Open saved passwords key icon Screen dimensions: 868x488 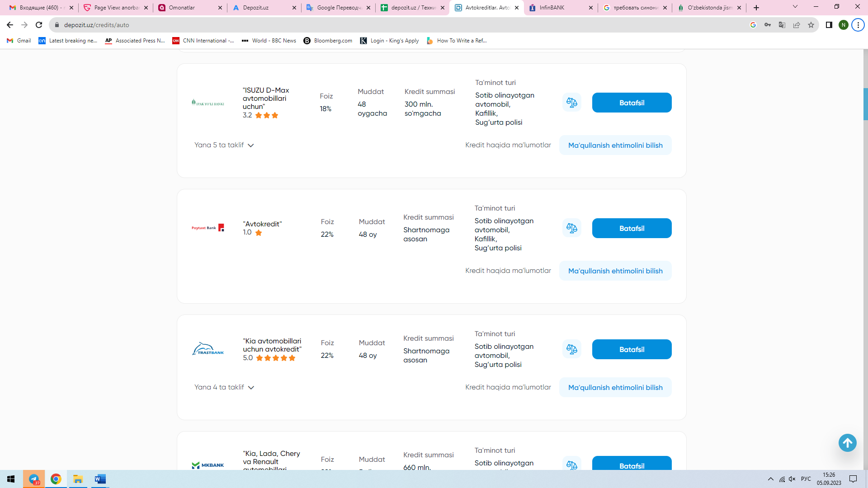[768, 25]
